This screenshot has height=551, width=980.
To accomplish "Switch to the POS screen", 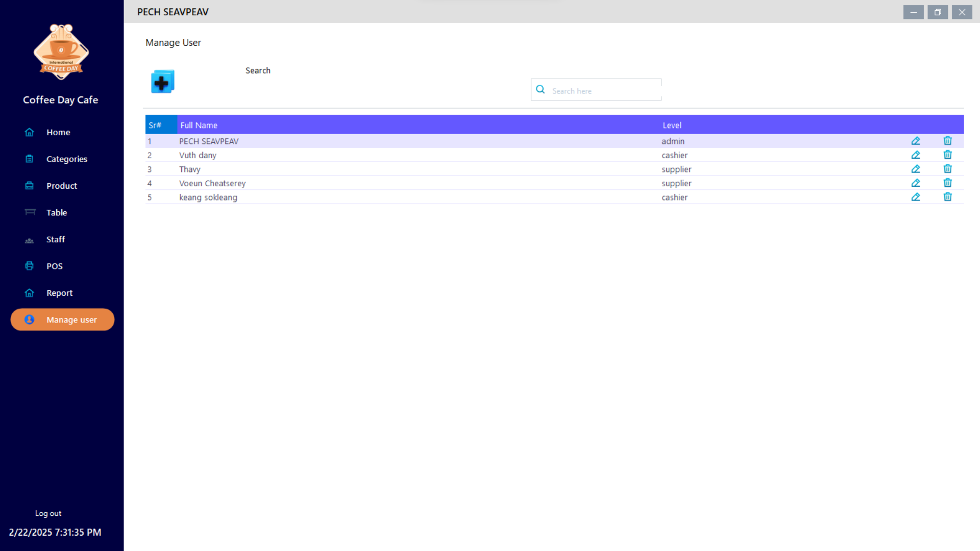I will (54, 266).
